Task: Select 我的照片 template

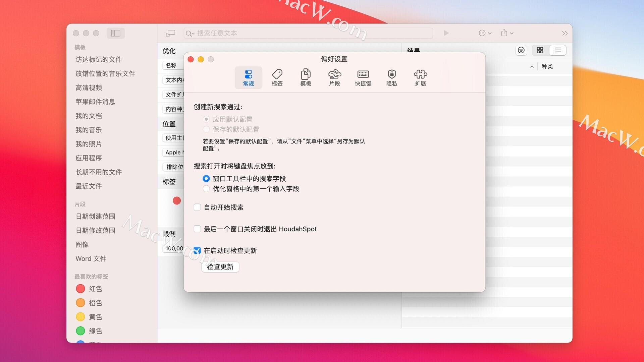Action: [x=89, y=144]
